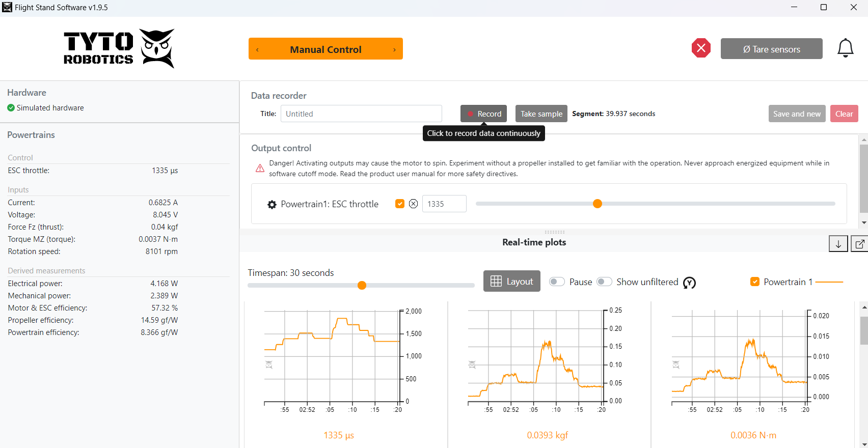Click the Powertrain1 ESC throttle gear icon
The image size is (868, 448).
(x=272, y=204)
